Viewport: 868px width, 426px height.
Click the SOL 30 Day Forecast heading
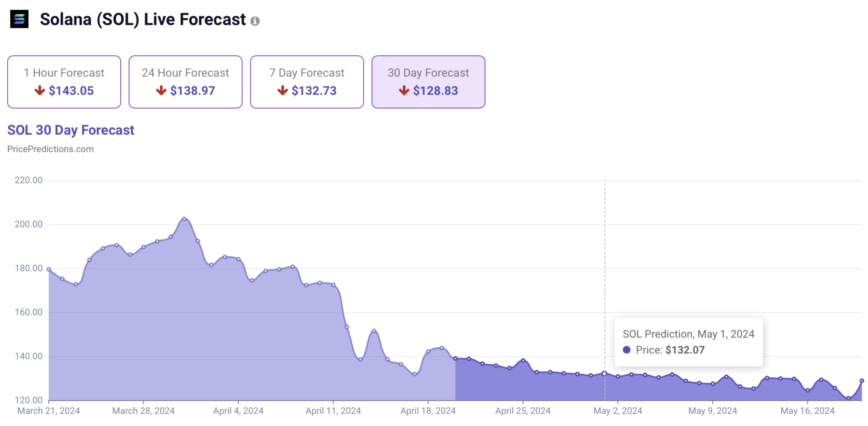tap(71, 130)
